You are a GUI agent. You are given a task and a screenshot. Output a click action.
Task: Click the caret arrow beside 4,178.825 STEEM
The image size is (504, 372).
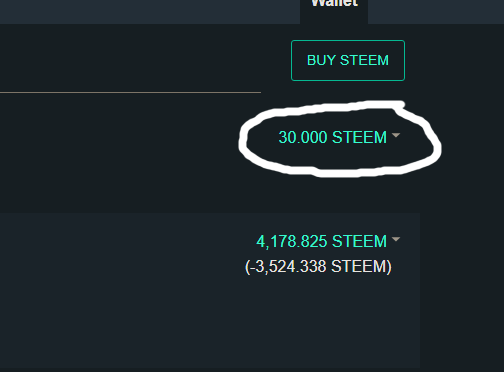pos(396,239)
